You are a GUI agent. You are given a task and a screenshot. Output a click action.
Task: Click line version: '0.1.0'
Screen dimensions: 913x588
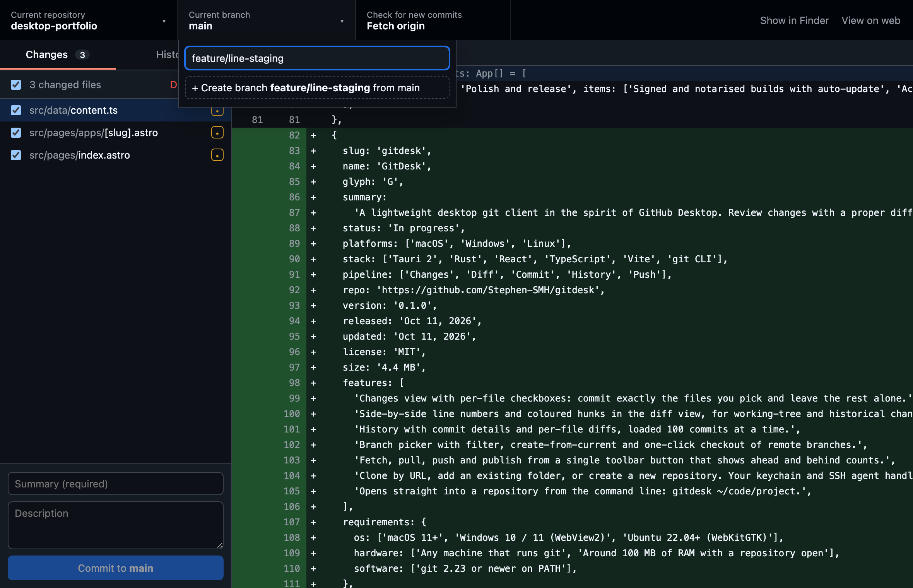click(x=390, y=305)
